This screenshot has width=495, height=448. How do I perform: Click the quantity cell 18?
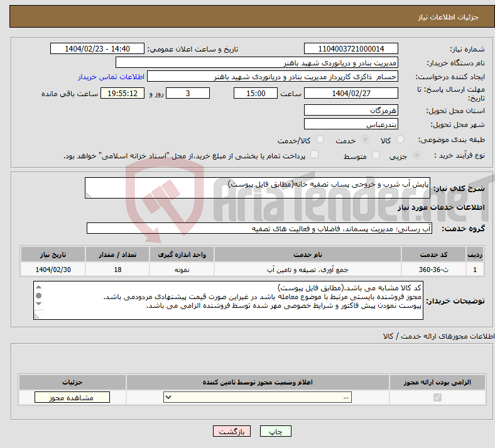pyautogui.click(x=117, y=270)
